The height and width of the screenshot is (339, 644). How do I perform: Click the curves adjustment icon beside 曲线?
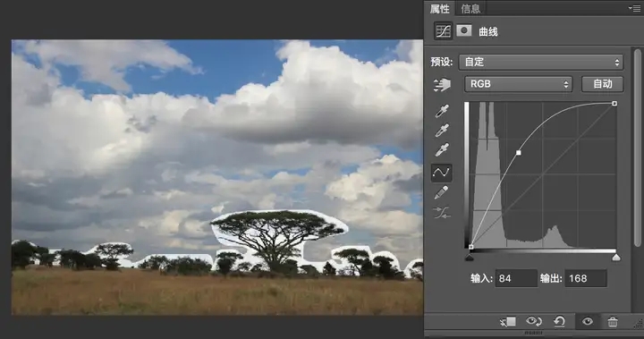[x=443, y=31]
